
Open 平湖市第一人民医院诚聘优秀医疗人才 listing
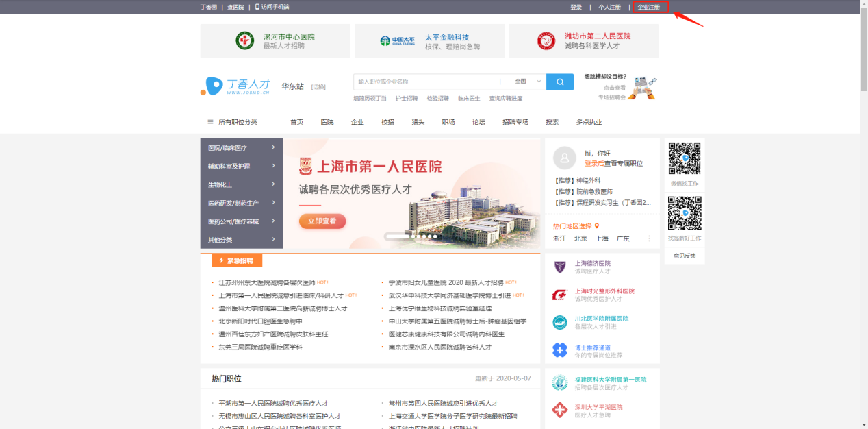[x=273, y=404]
